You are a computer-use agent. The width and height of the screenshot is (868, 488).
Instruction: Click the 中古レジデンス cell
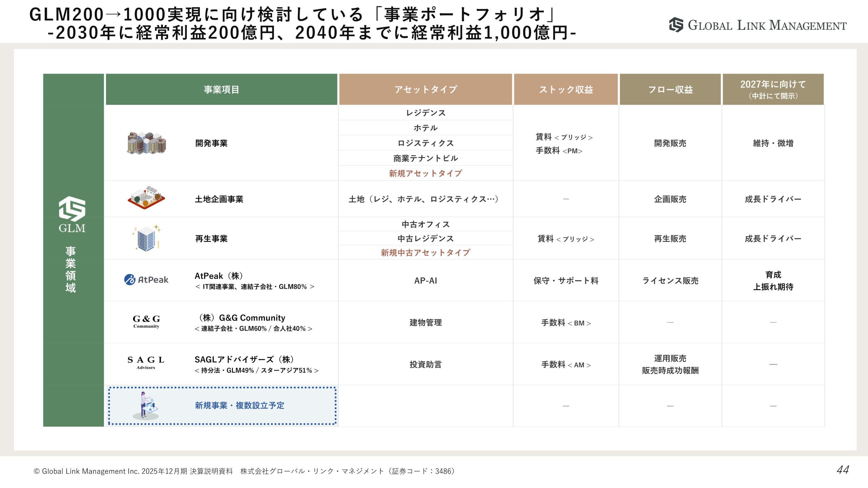pyautogui.click(x=426, y=239)
